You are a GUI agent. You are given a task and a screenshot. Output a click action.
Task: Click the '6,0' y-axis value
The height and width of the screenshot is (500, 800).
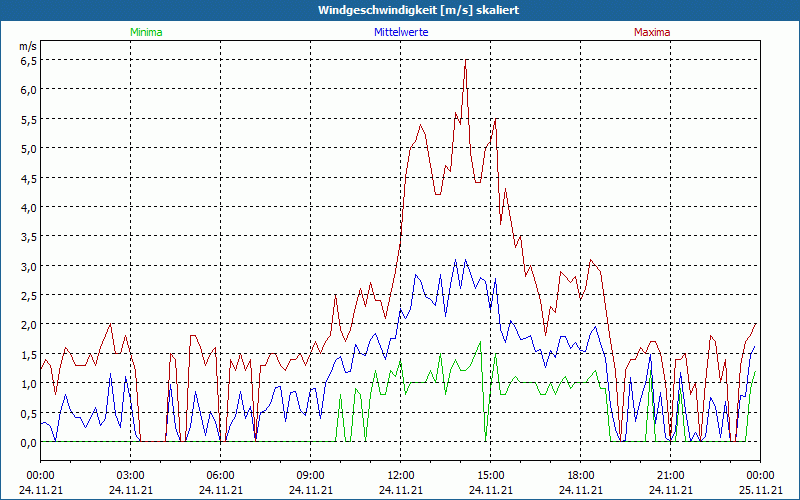[x=29, y=90]
